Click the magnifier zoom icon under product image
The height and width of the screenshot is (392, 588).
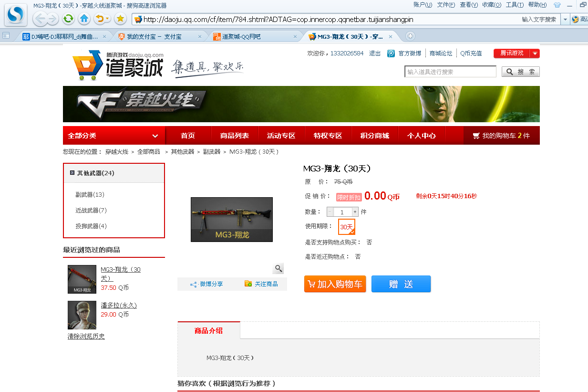279,268
